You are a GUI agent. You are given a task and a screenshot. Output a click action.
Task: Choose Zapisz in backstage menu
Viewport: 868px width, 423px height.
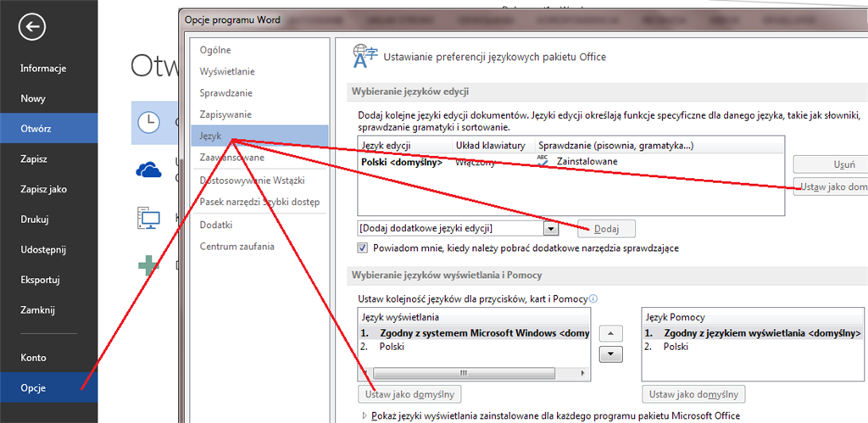coord(34,159)
